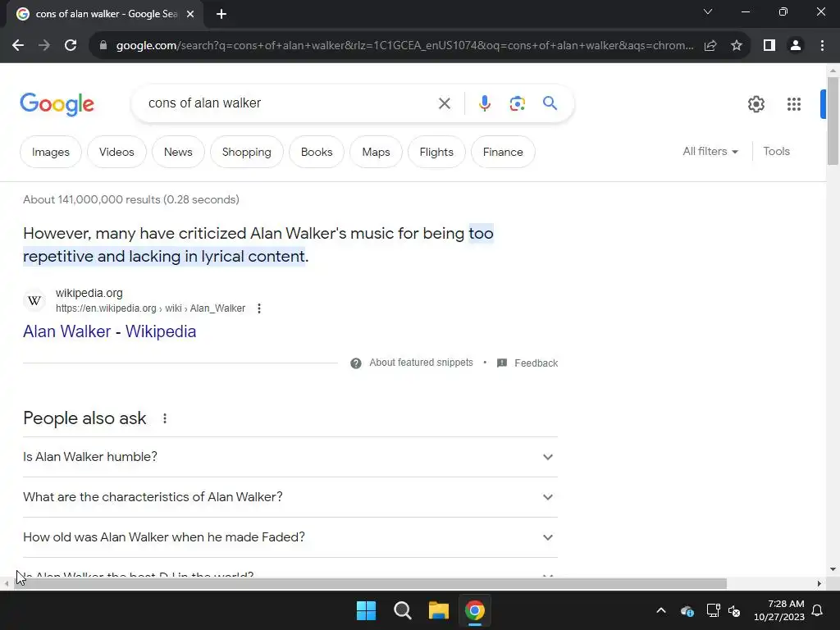Open Google quick settings gear

pyautogui.click(x=756, y=104)
